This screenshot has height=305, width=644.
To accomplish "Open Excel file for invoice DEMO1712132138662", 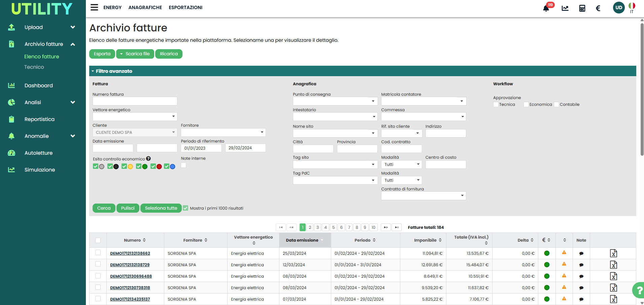I will 613,253.
